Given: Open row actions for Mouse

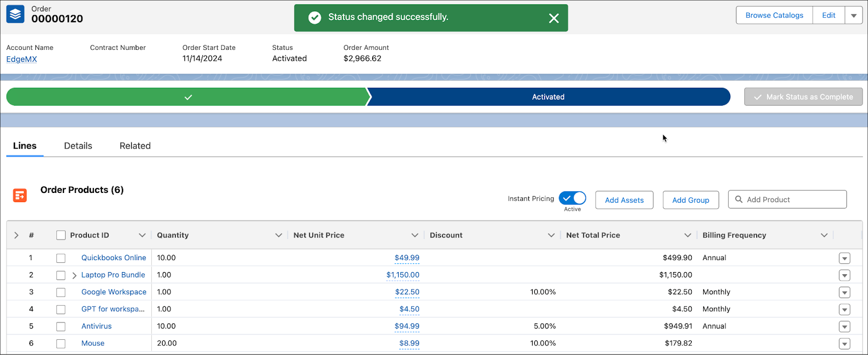Looking at the screenshot, I should [x=844, y=344].
